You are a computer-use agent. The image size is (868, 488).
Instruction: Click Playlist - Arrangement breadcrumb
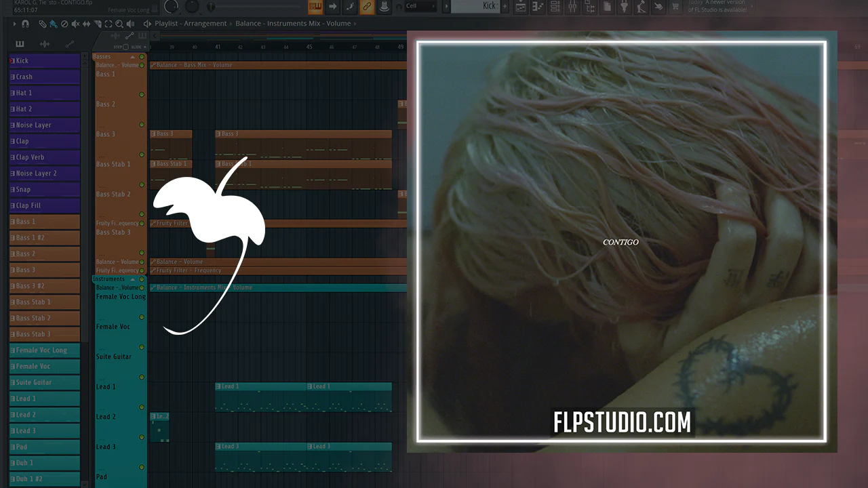(191, 24)
